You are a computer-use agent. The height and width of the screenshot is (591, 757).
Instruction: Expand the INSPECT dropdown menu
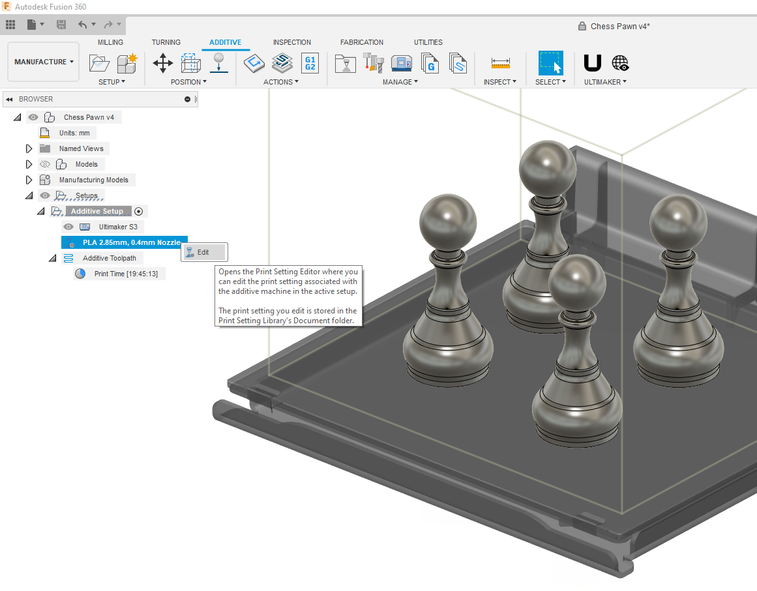pos(500,82)
